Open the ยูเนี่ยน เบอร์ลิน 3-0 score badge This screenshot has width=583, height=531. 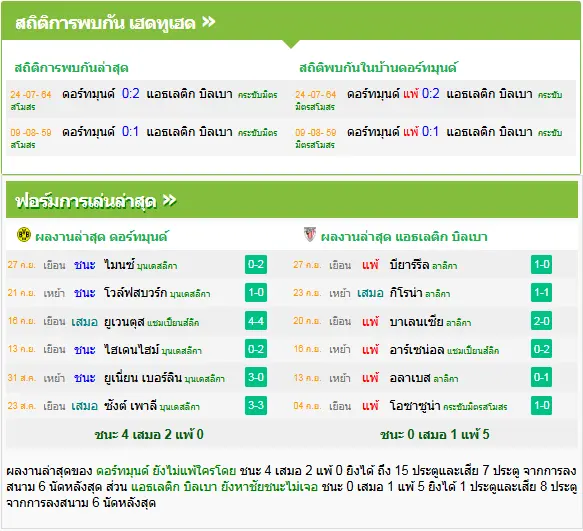click(x=256, y=377)
